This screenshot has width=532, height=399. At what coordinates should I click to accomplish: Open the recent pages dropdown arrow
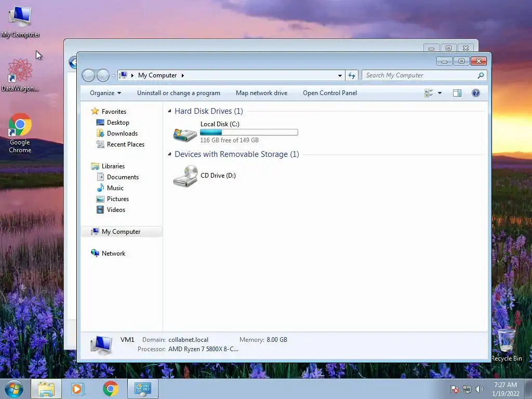(113, 76)
